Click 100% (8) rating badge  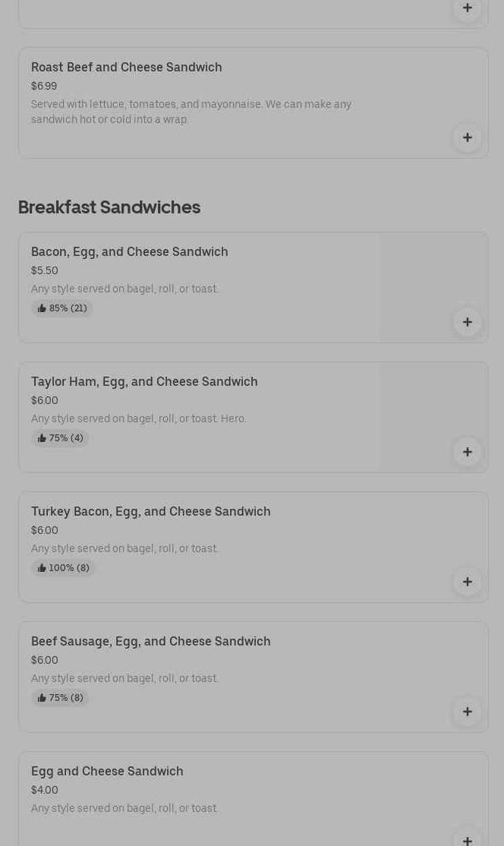(x=63, y=568)
